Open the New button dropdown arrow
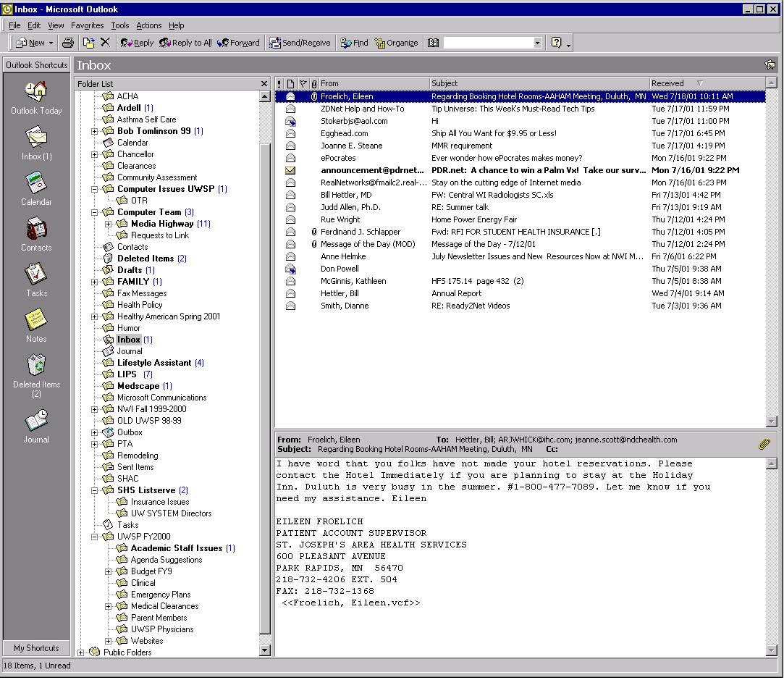784x680 pixels. pos(51,43)
